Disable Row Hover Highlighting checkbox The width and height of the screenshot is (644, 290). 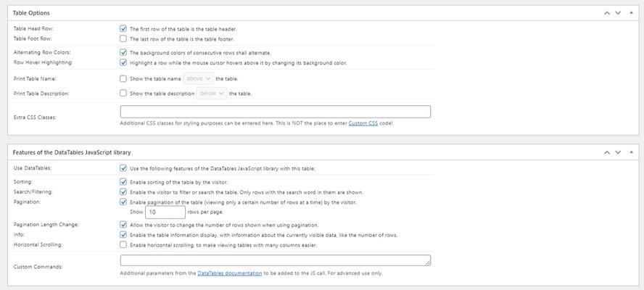pyautogui.click(x=123, y=62)
